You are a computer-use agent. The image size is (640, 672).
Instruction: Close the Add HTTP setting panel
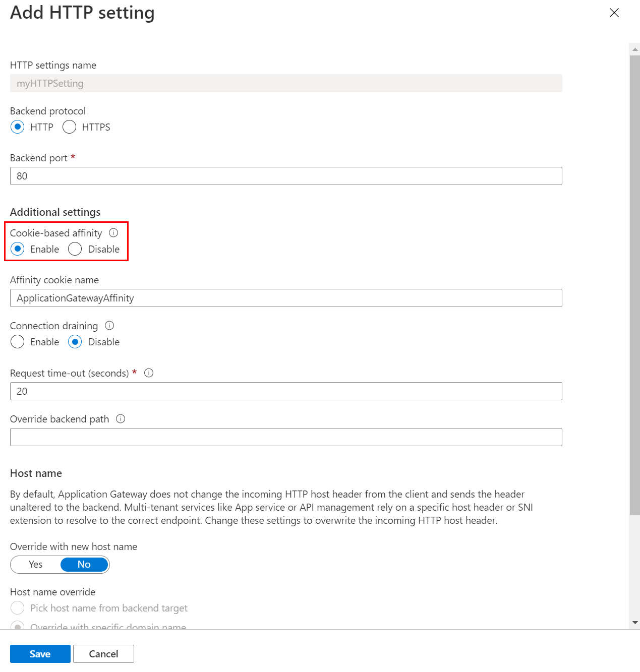pyautogui.click(x=614, y=13)
